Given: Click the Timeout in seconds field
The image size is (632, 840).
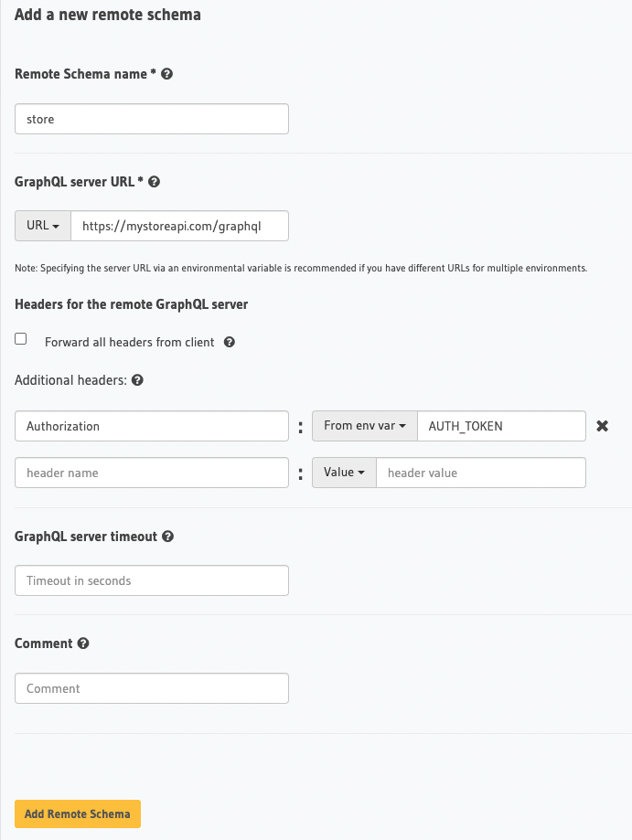Looking at the screenshot, I should point(152,580).
